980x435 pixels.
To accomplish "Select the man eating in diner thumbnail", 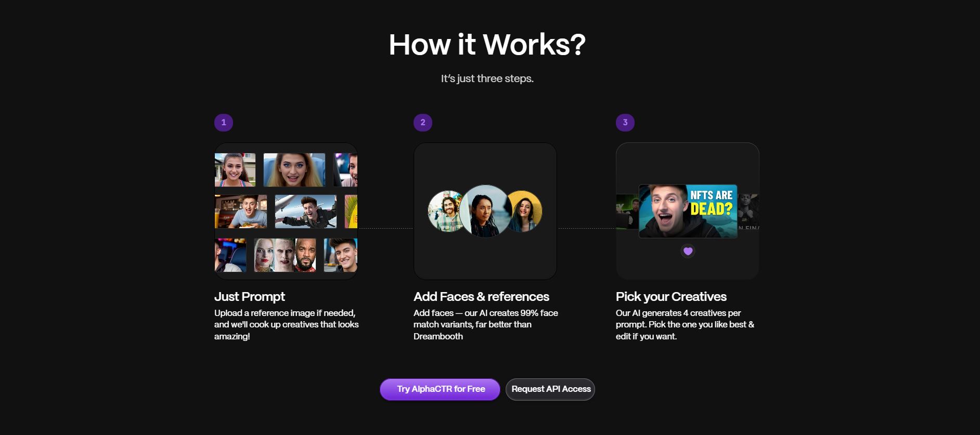I will pyautogui.click(x=241, y=212).
